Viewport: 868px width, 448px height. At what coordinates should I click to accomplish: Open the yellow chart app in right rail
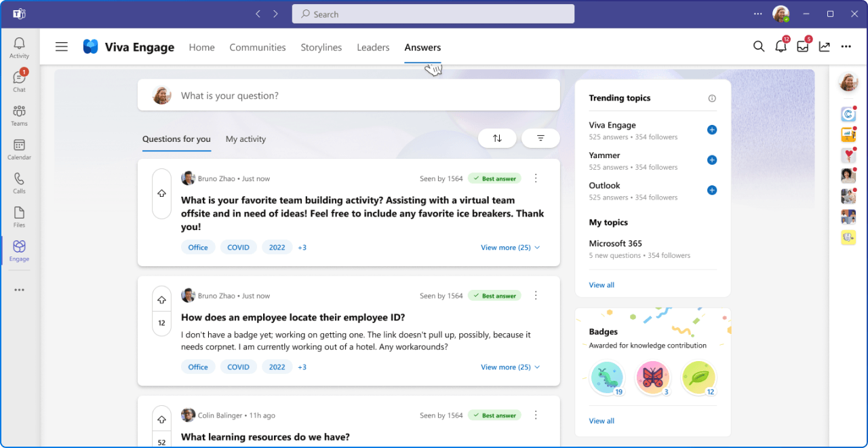848,134
